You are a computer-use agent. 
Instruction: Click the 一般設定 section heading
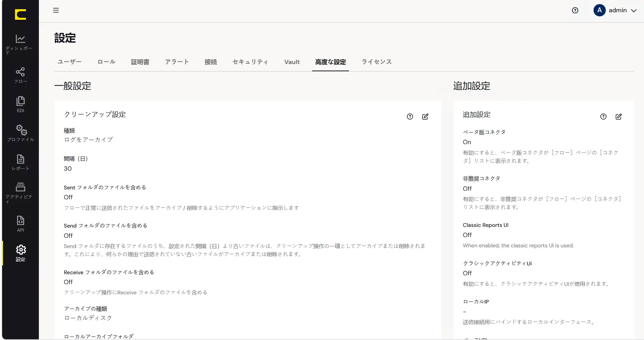click(x=73, y=86)
